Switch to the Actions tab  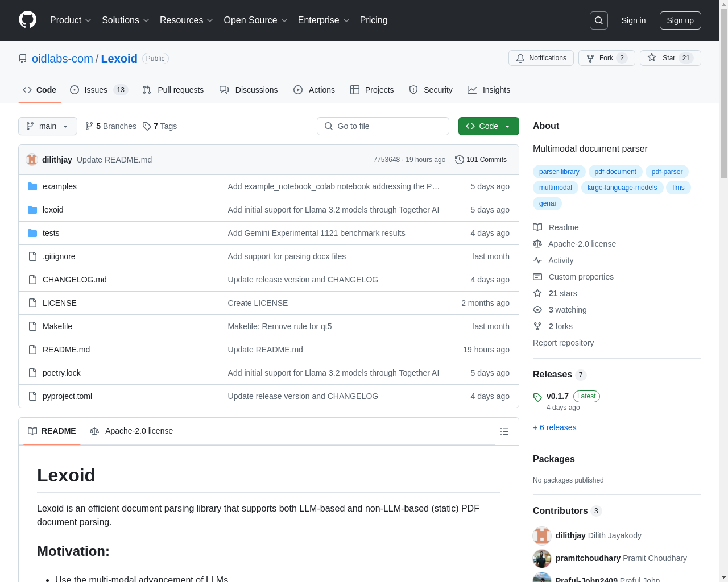tap(314, 90)
